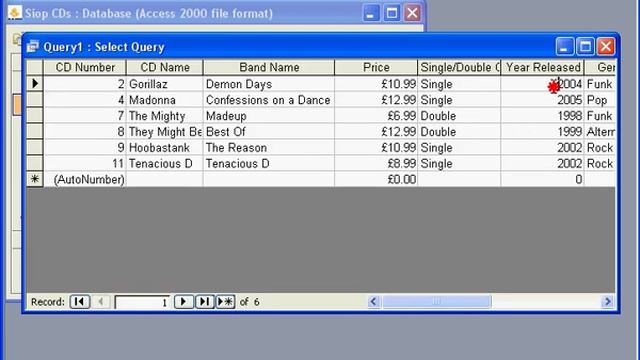Select the CD Number column header
The height and width of the screenshot is (360, 640).
[x=85, y=67]
